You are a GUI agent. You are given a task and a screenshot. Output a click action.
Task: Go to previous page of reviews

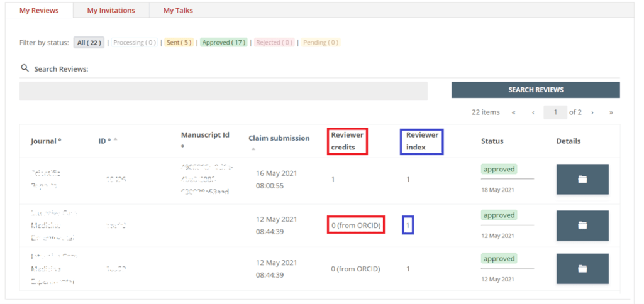(533, 112)
